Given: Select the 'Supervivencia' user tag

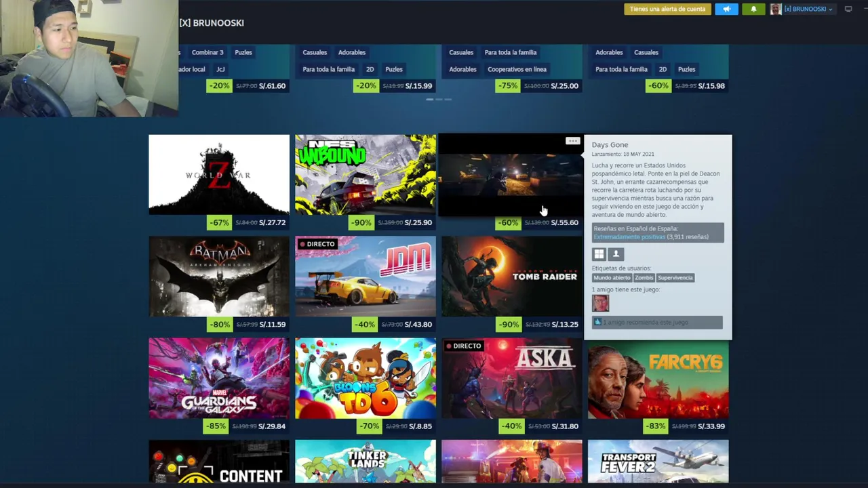Looking at the screenshot, I should [675, 278].
